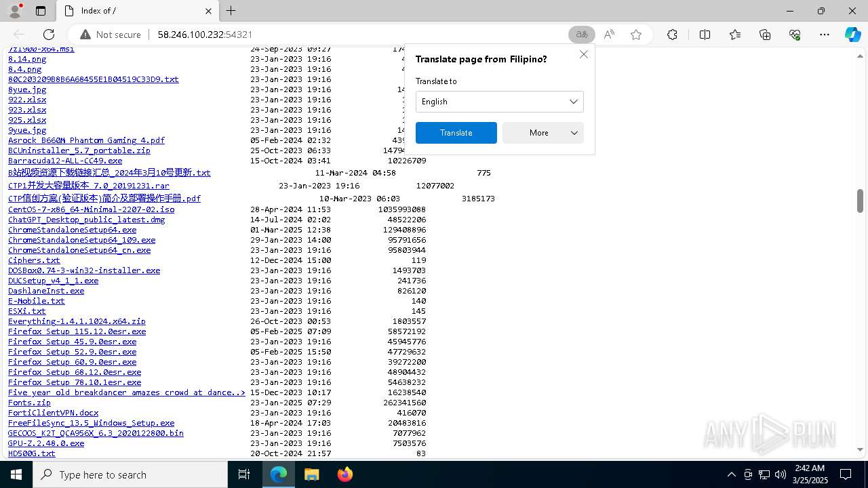Add page to favorites star icon
Image resolution: width=868 pixels, height=488 pixels.
[636, 35]
